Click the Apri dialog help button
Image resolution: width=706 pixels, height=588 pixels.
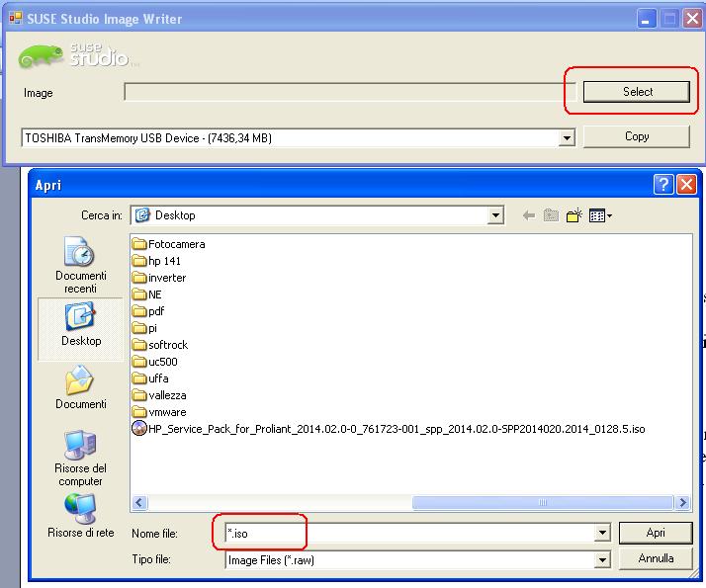tap(663, 185)
